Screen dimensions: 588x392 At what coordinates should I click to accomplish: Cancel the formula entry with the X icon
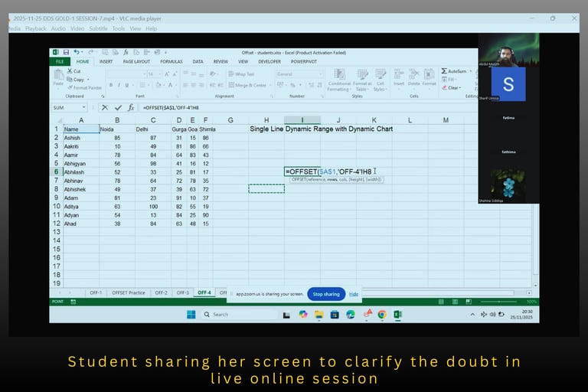(105, 108)
